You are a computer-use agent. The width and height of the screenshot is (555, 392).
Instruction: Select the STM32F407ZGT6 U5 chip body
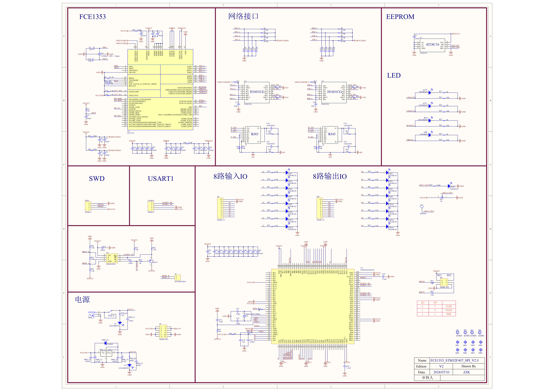[313, 307]
